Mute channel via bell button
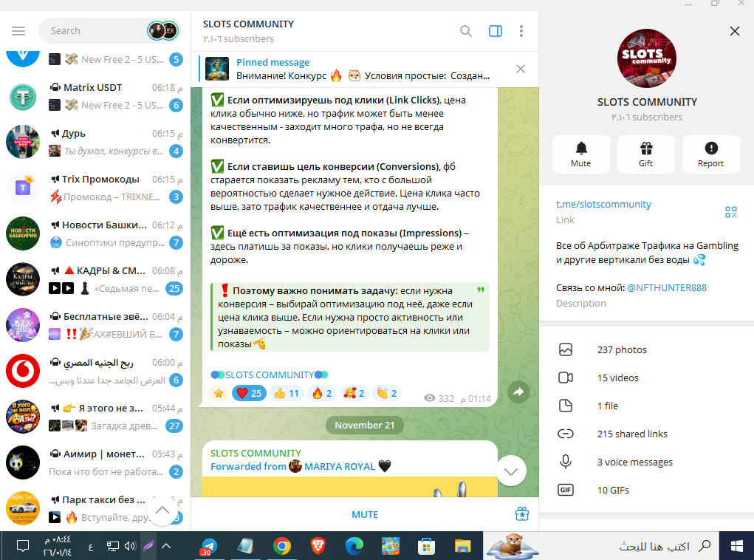This screenshot has width=754, height=560. (581, 154)
